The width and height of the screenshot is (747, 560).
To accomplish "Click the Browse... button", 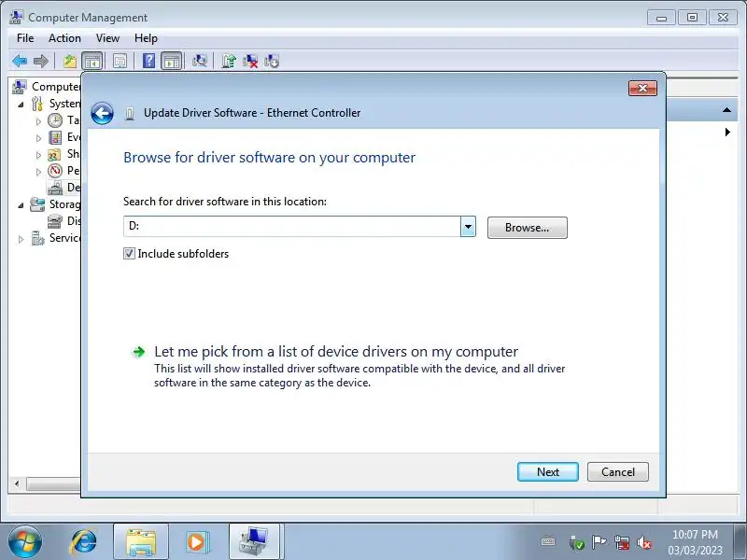I will tap(528, 228).
